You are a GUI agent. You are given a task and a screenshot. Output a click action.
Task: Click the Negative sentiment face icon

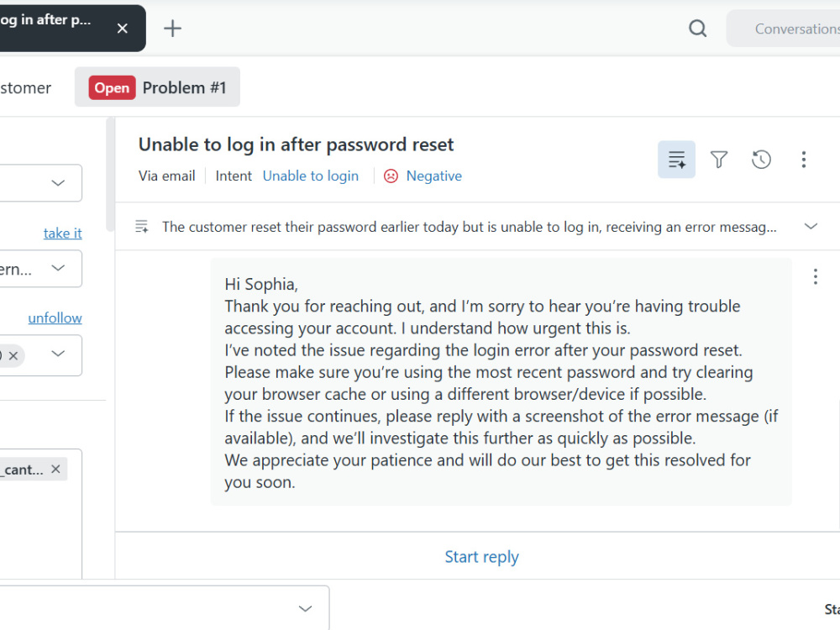(x=391, y=176)
